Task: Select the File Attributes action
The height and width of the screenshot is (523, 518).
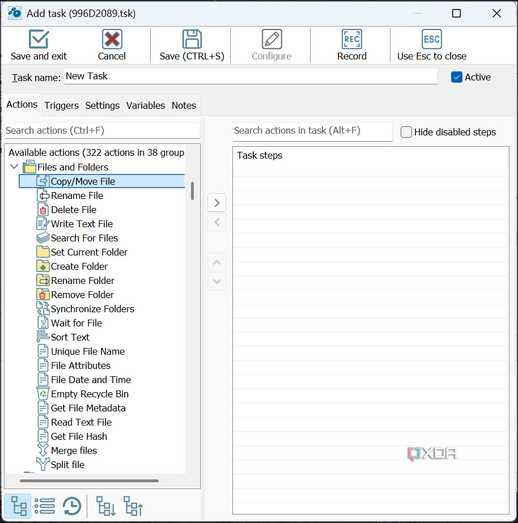Action: (80, 366)
